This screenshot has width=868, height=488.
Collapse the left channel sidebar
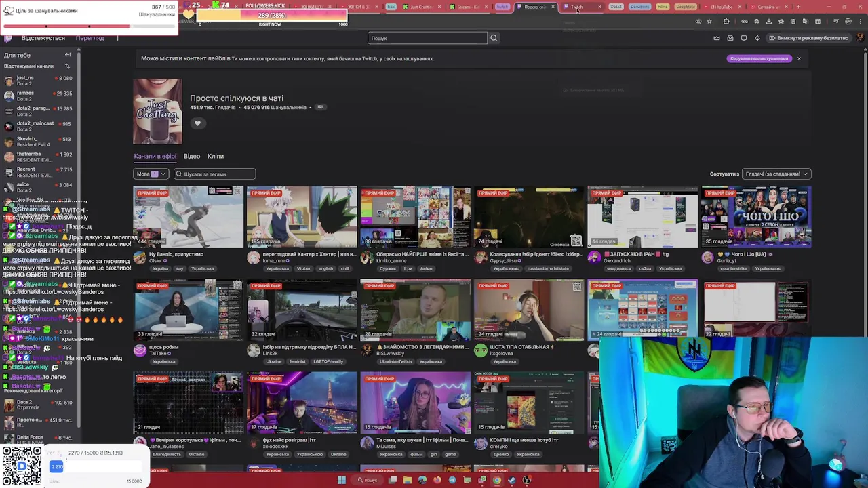tap(68, 55)
